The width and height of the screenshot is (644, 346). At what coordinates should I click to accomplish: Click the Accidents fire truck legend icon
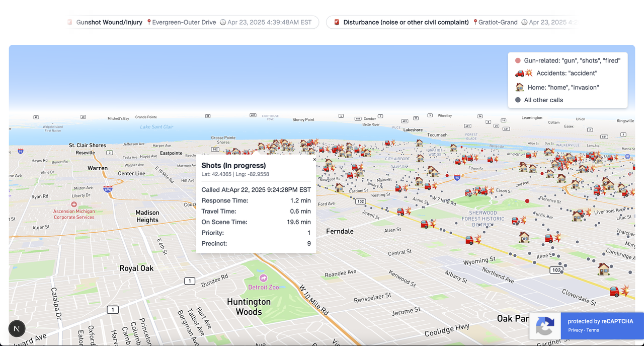click(x=524, y=74)
